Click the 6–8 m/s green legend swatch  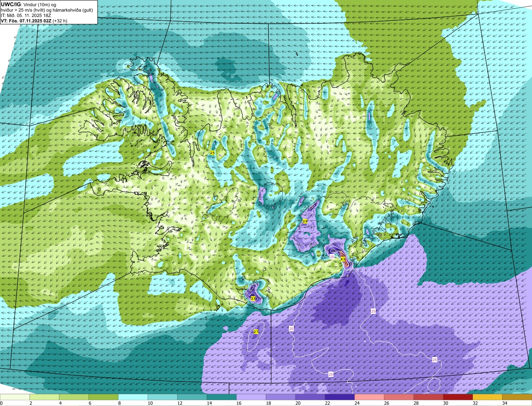coord(103,397)
